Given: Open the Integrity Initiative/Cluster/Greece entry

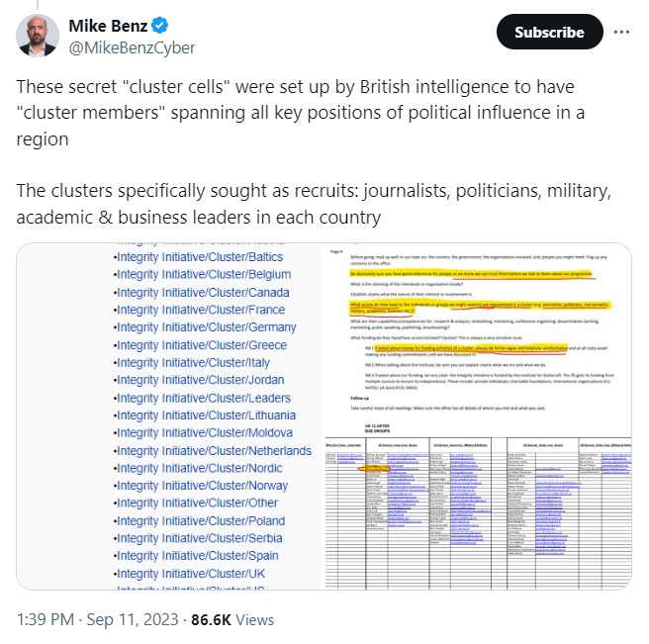Looking at the screenshot, I should 201,345.
